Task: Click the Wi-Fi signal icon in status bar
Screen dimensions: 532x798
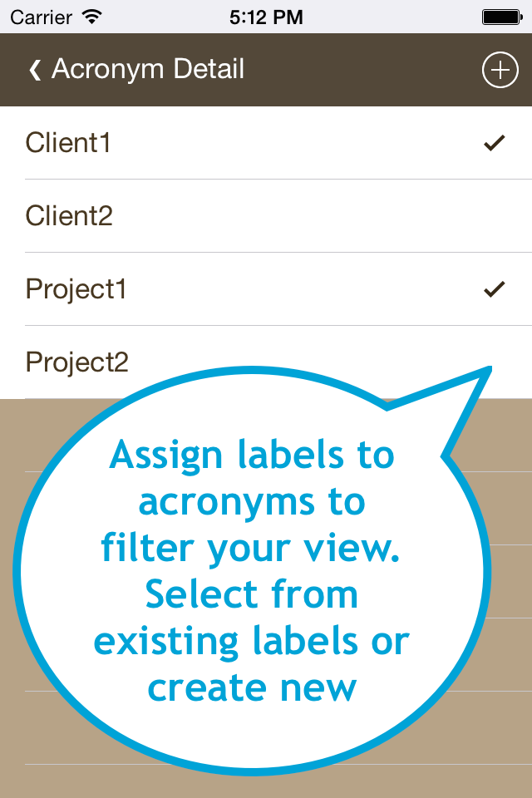Action: (92, 16)
